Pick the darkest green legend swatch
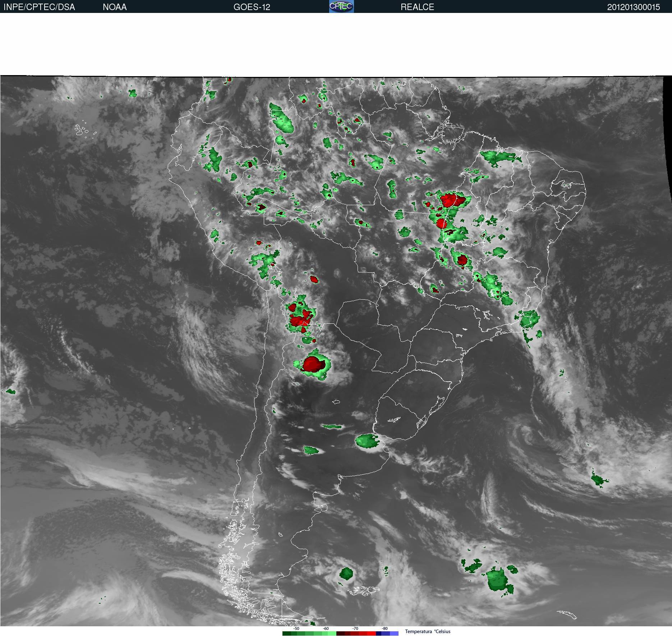This screenshot has height=636, width=672. coord(287,633)
